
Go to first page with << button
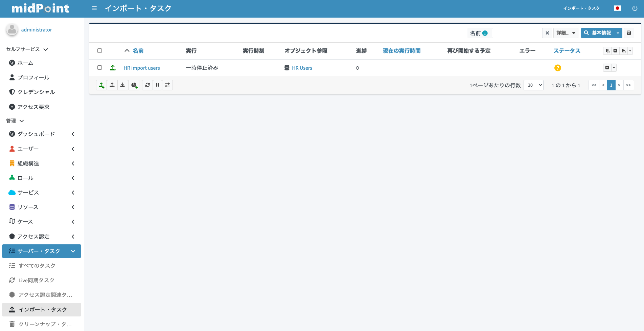594,85
